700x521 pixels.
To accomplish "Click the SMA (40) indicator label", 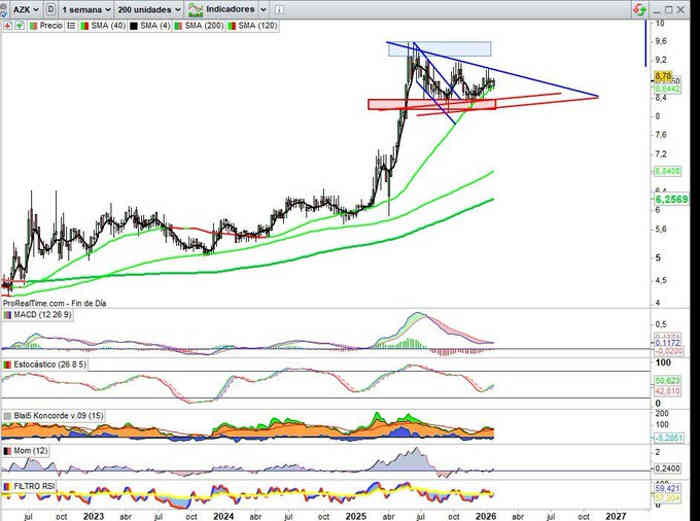I will coord(102,26).
